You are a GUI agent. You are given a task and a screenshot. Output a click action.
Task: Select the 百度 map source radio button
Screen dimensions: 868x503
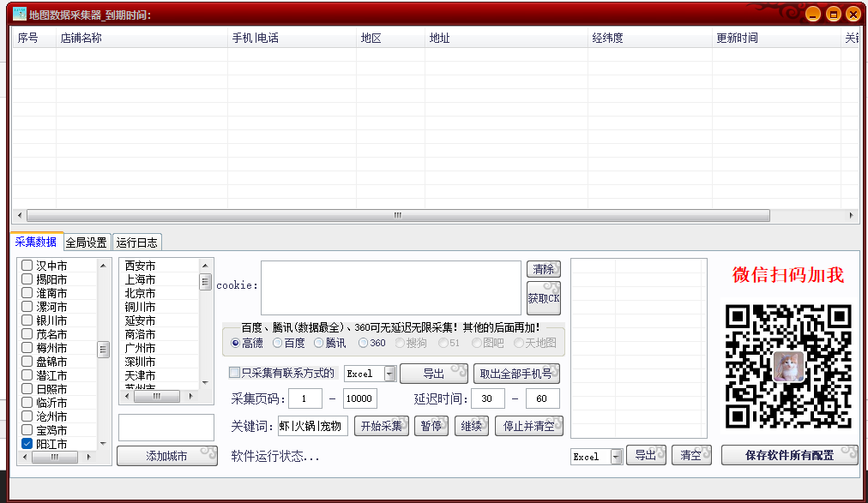pyautogui.click(x=277, y=343)
